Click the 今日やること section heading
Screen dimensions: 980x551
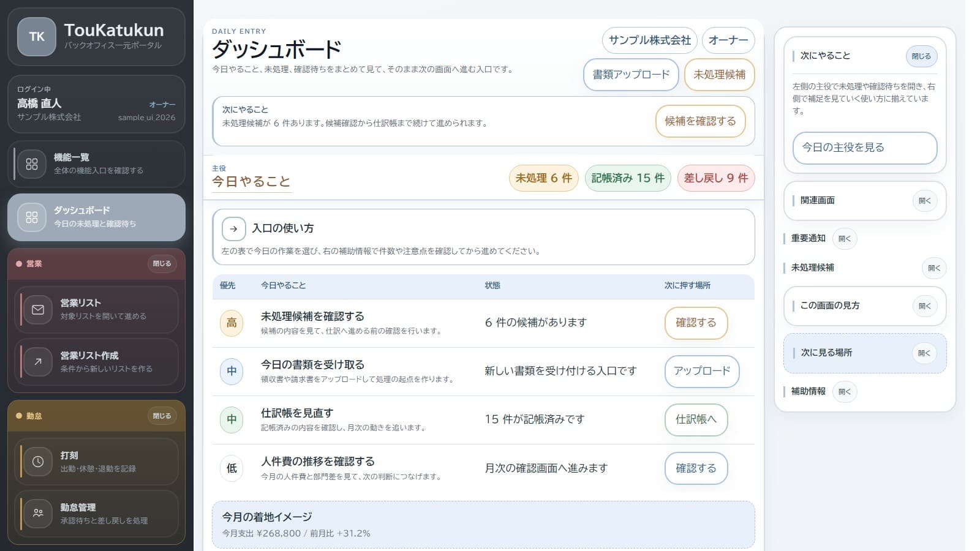(x=251, y=182)
